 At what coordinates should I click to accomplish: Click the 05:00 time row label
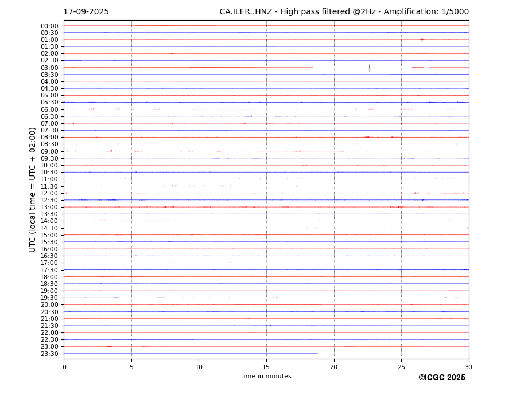pyautogui.click(x=49, y=96)
